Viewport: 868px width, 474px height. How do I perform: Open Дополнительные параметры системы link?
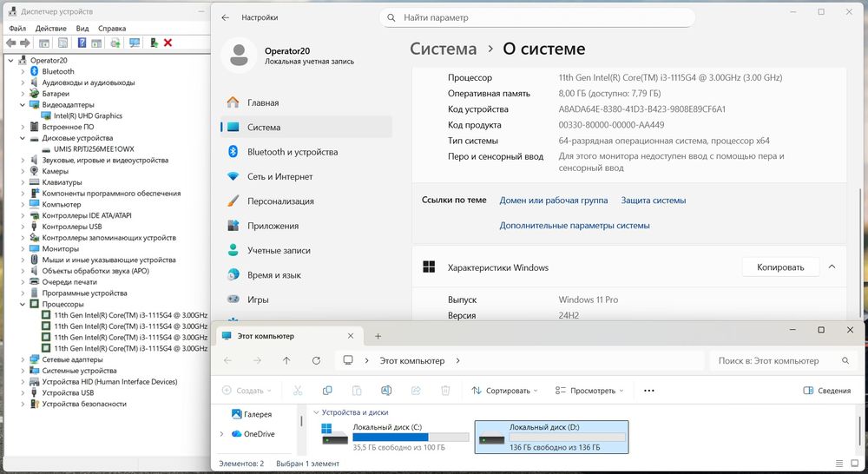pyautogui.click(x=575, y=226)
